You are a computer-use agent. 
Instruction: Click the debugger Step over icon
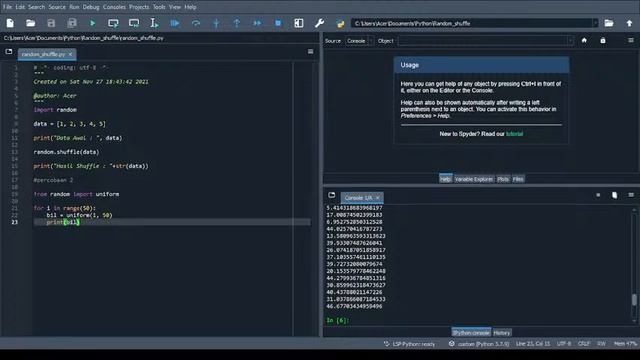click(x=196, y=23)
